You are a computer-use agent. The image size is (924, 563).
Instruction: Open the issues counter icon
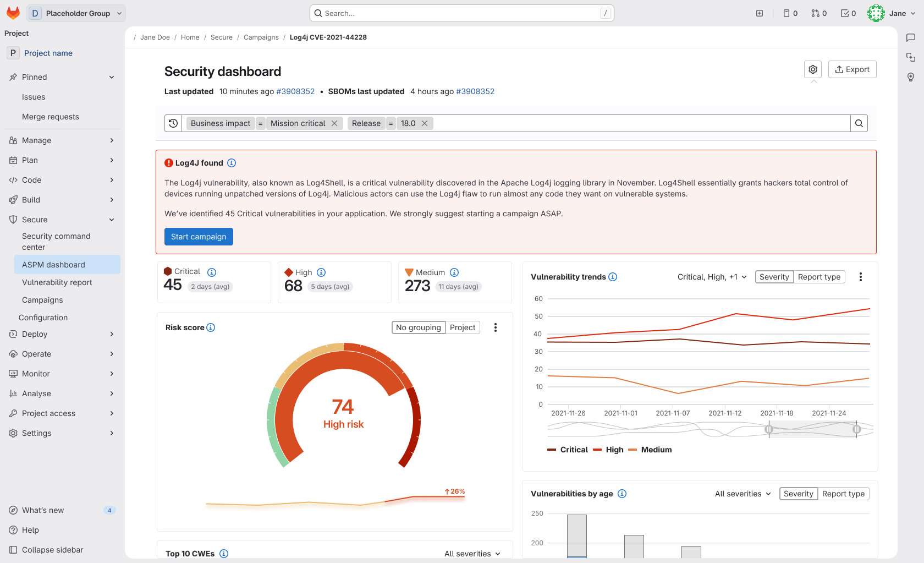(790, 13)
